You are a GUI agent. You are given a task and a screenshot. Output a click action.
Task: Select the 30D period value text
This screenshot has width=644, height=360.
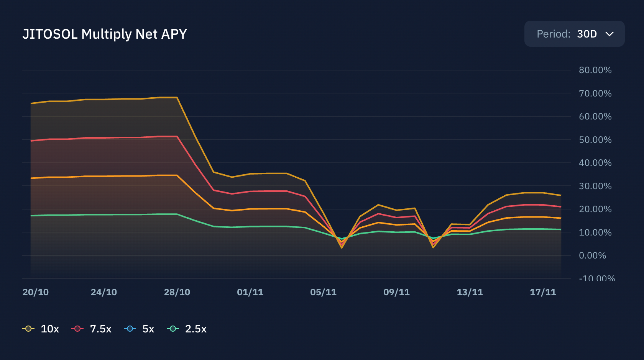(587, 34)
